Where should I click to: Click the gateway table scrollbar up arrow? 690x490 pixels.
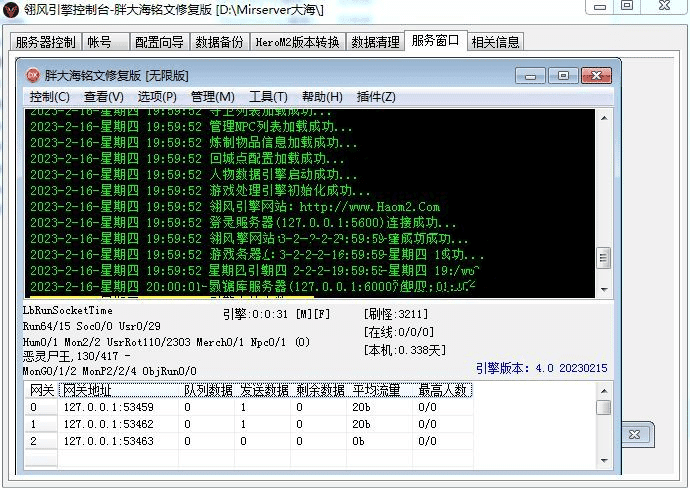pos(603,391)
